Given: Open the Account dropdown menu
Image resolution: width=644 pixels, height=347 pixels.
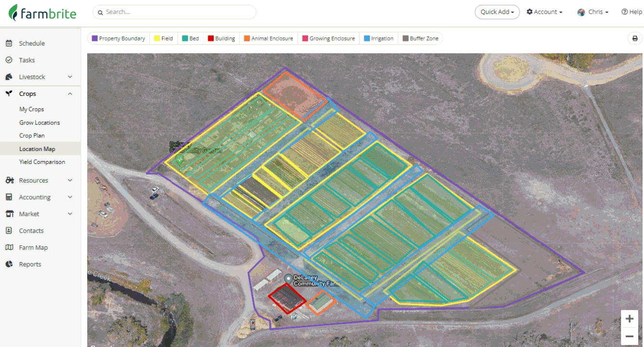Looking at the screenshot, I should 545,12.
